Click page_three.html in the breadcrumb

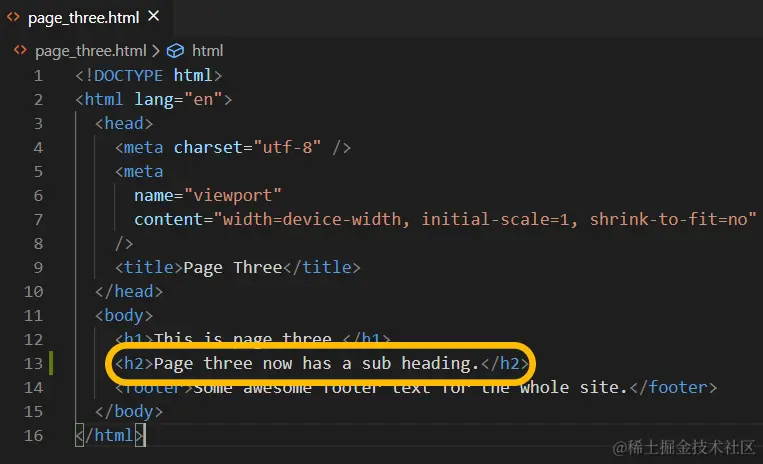(91, 51)
